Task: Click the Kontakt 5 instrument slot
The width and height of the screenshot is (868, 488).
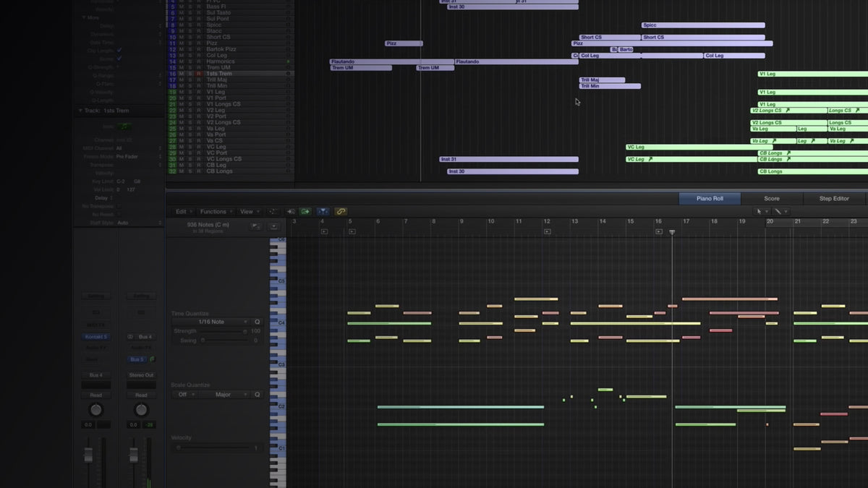Action: pyautogui.click(x=95, y=337)
